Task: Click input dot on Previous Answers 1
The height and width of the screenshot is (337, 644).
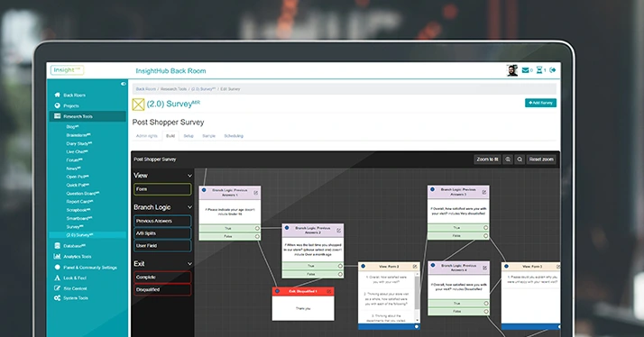Action: click(x=204, y=190)
